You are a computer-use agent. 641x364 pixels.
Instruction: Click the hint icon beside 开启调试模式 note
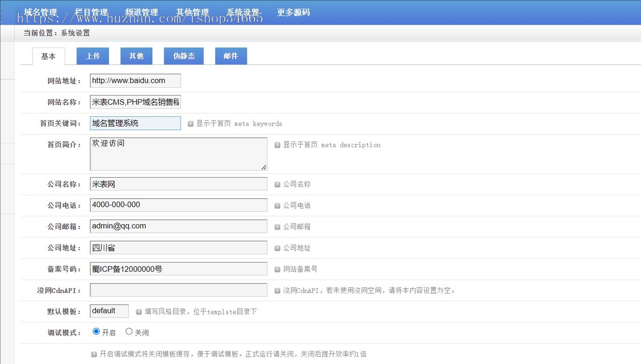tap(94, 354)
